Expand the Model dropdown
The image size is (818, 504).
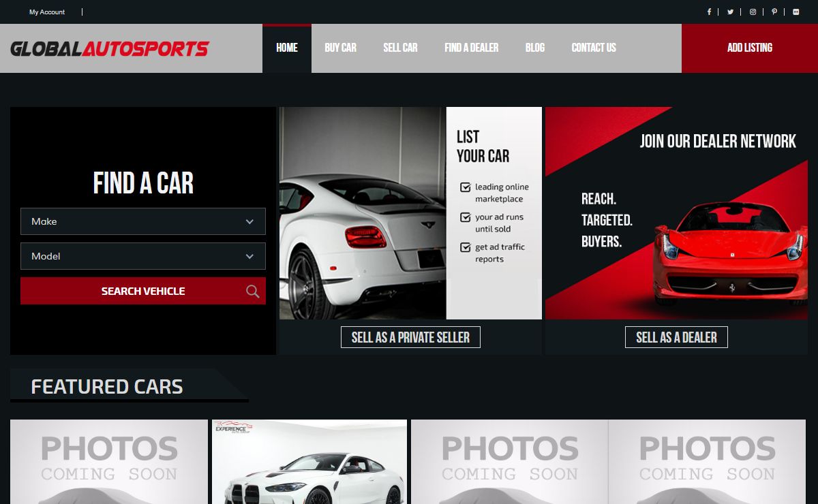143,256
